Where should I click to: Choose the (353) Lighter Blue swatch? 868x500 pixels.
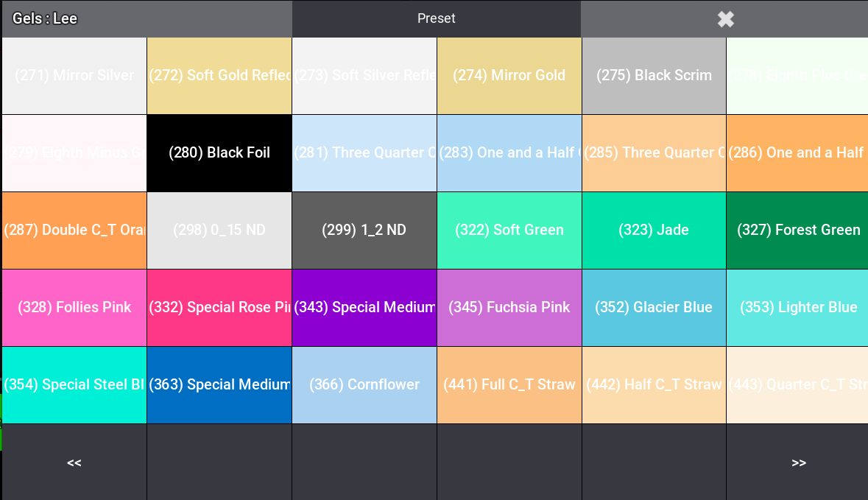(798, 308)
